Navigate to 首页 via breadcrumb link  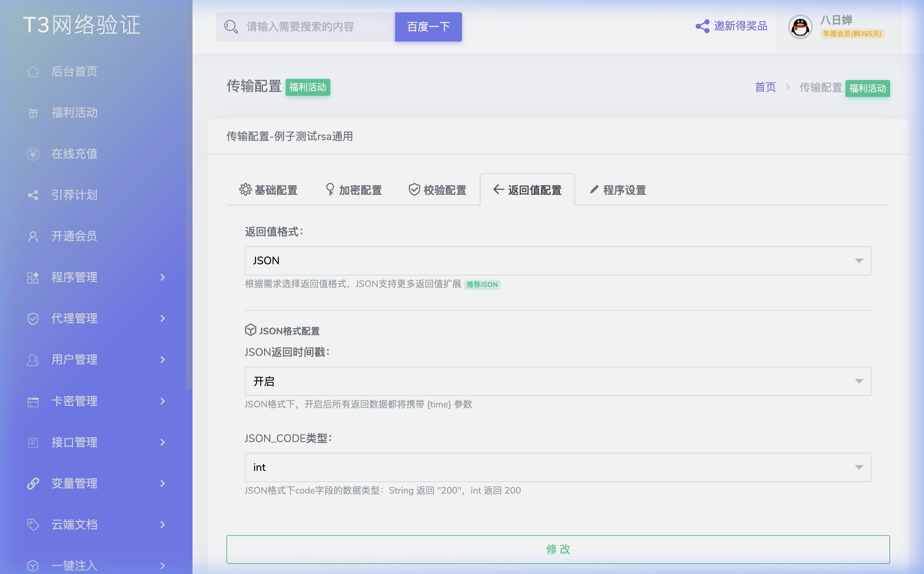click(x=765, y=88)
